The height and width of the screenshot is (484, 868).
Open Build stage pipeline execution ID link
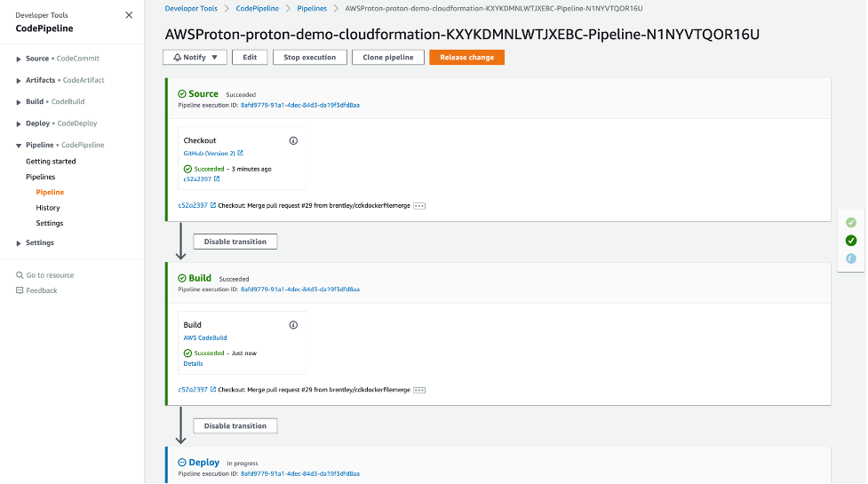[x=300, y=290]
